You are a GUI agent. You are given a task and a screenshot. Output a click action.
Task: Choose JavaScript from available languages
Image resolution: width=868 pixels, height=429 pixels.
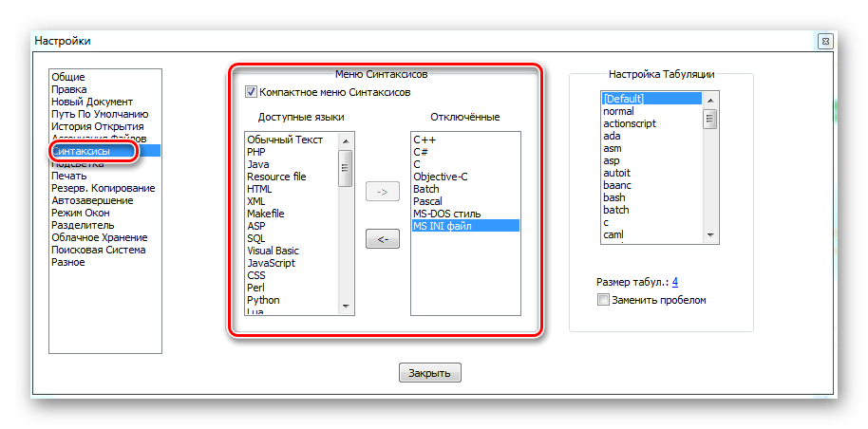[x=271, y=263]
